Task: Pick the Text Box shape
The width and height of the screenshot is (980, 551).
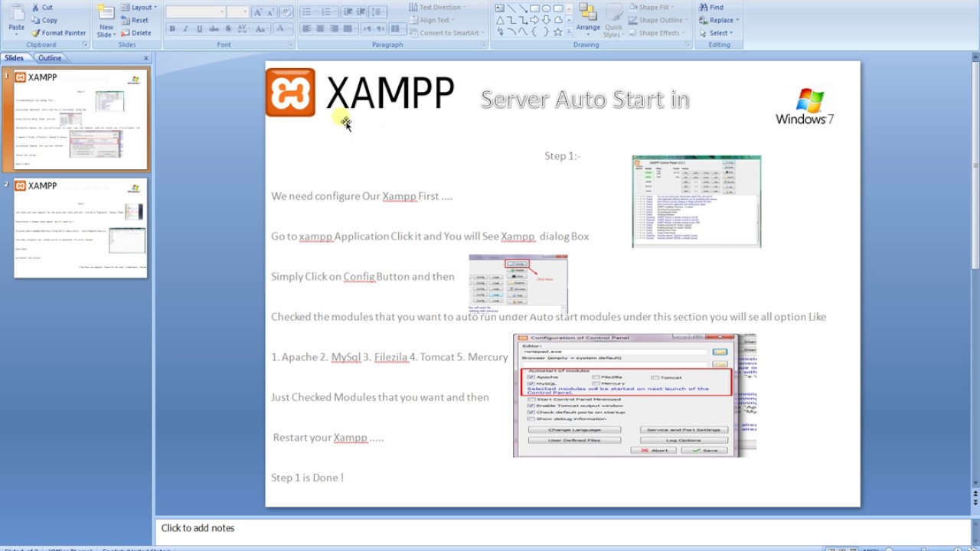Action: click(499, 8)
